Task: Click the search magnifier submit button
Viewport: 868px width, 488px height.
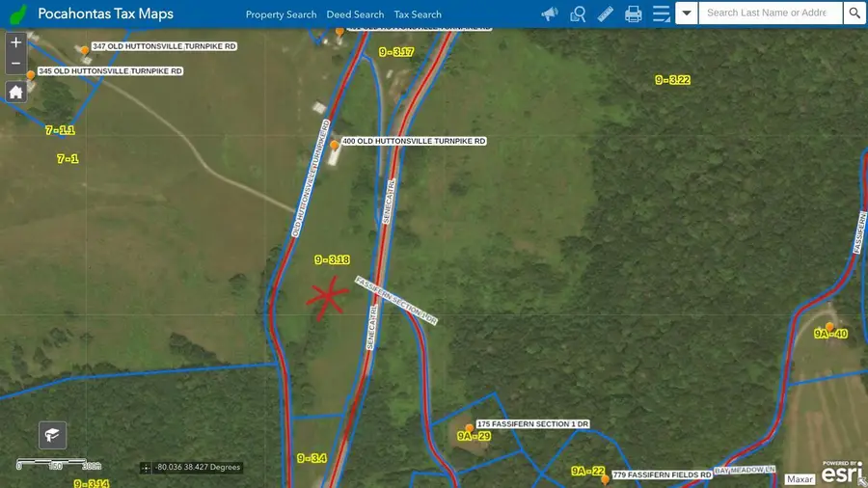Action: point(854,14)
